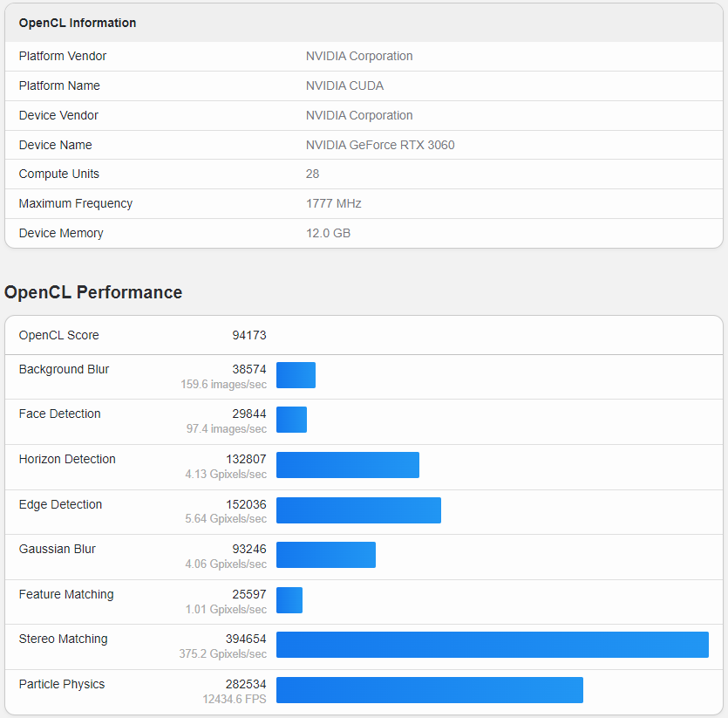
Task: Click the OpenCL Information header
Action: click(x=77, y=23)
